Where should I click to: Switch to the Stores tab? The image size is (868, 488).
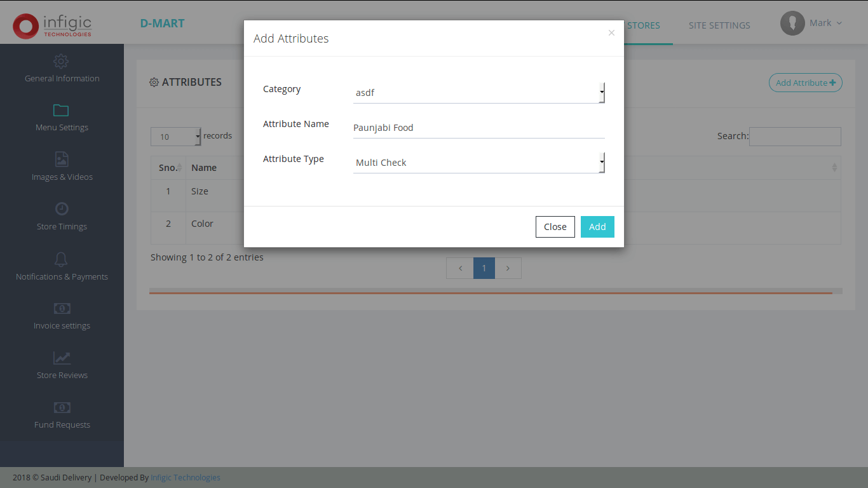[x=643, y=25]
